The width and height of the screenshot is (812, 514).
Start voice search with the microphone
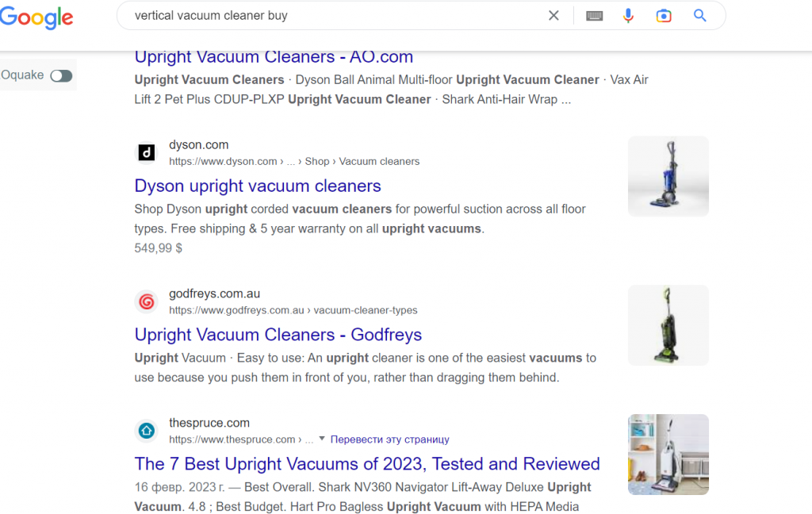[628, 16]
